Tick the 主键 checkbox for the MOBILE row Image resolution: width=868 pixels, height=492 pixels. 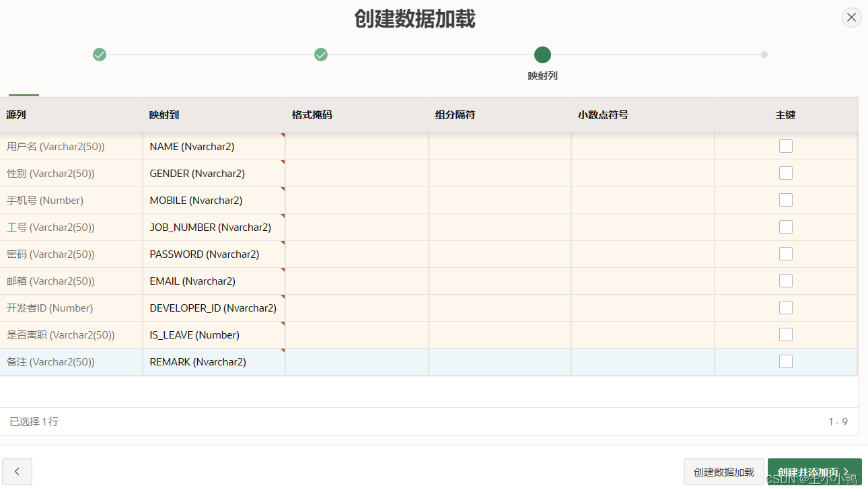[785, 200]
